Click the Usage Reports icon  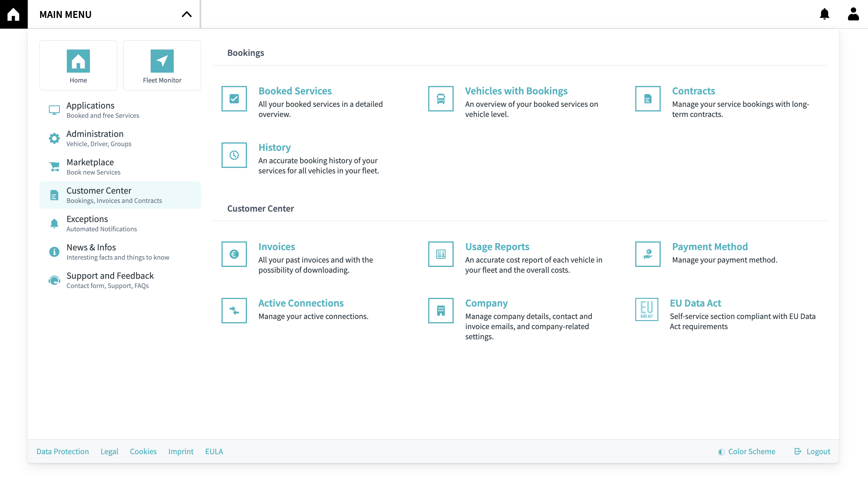coord(441,254)
